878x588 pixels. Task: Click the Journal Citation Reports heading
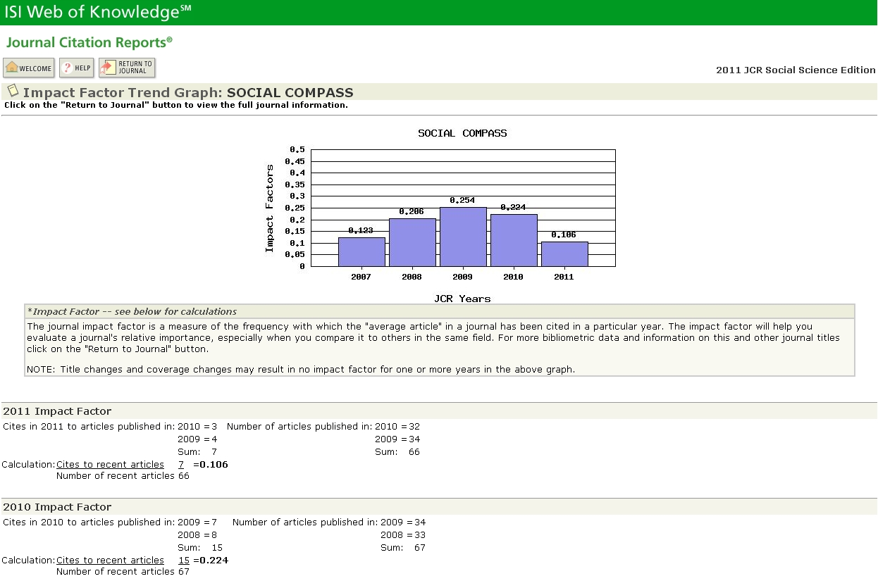pyautogui.click(x=89, y=42)
